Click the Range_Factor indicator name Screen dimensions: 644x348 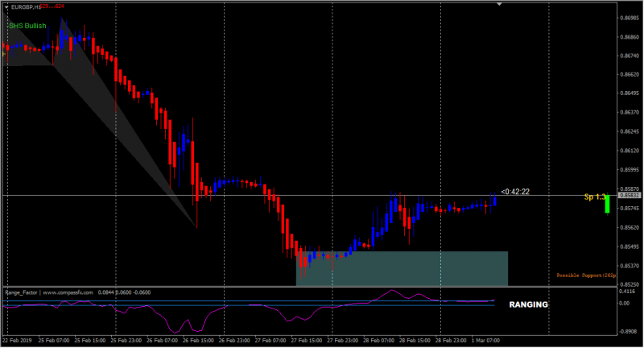pyautogui.click(x=21, y=292)
